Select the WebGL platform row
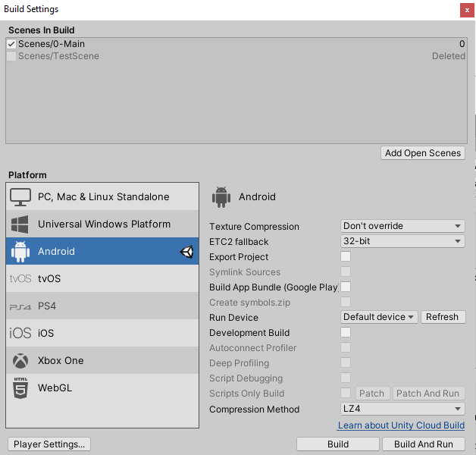Viewport: 476px width, 455px height. pyautogui.click(x=102, y=388)
